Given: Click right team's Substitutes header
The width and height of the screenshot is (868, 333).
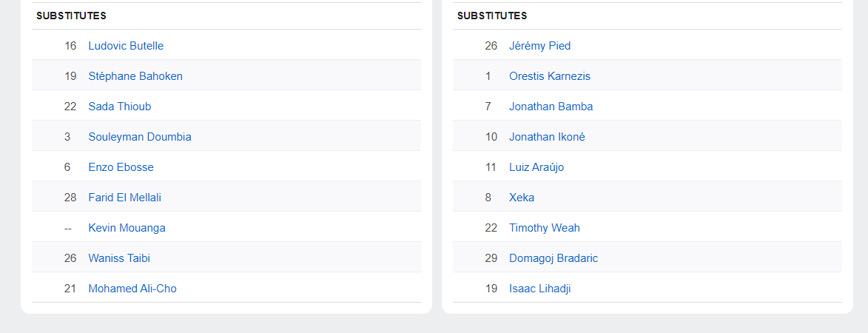Looking at the screenshot, I should 492,16.
